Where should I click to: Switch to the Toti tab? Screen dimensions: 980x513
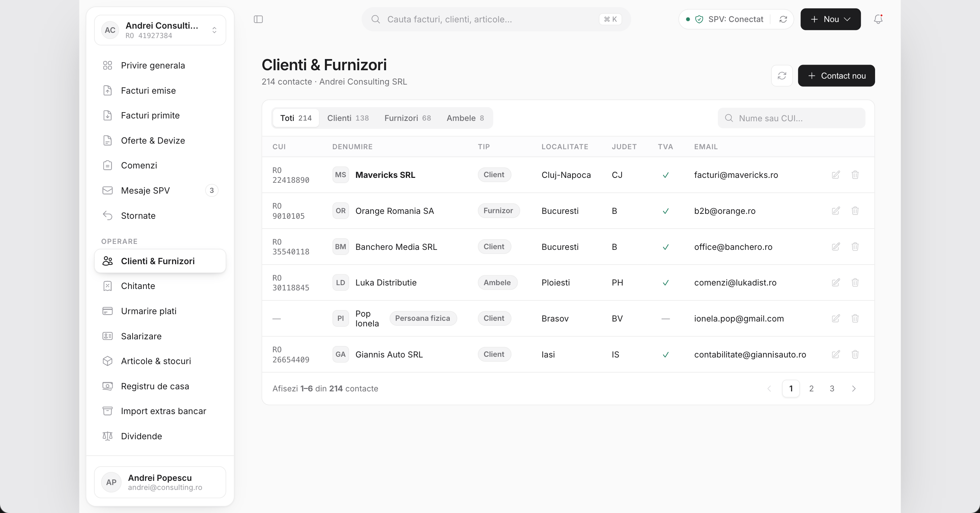296,118
